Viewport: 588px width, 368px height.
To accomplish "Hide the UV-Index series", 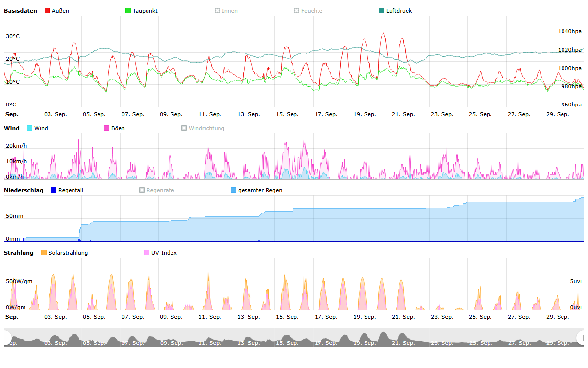I will click(x=147, y=253).
